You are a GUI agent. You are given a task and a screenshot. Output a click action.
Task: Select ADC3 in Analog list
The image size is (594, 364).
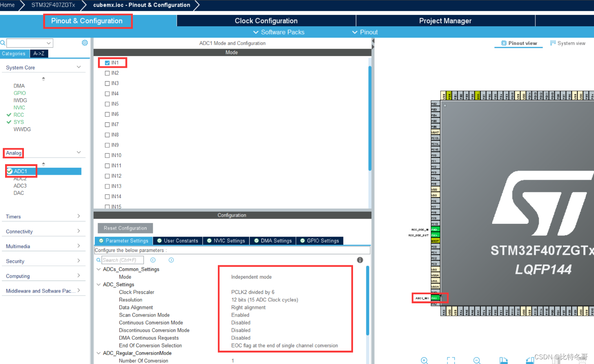click(x=20, y=186)
